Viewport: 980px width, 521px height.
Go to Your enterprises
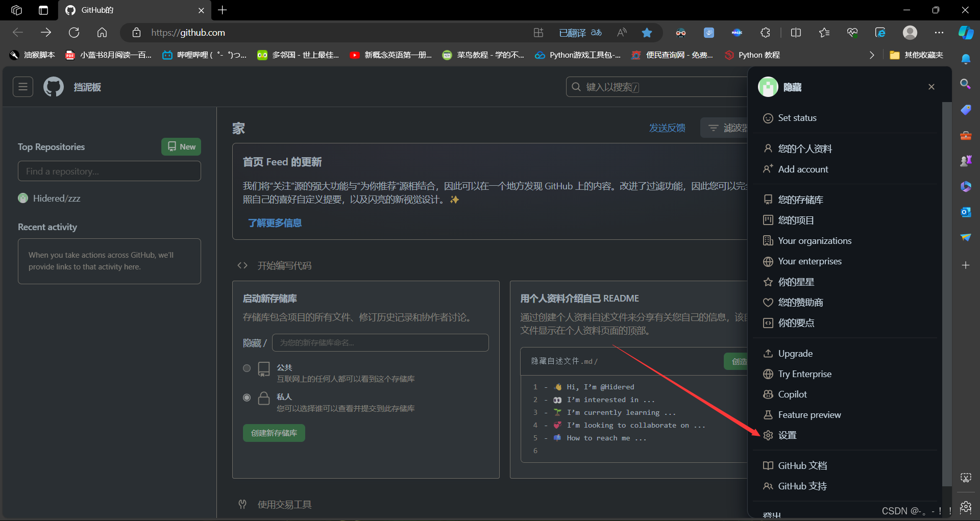pyautogui.click(x=845, y=261)
